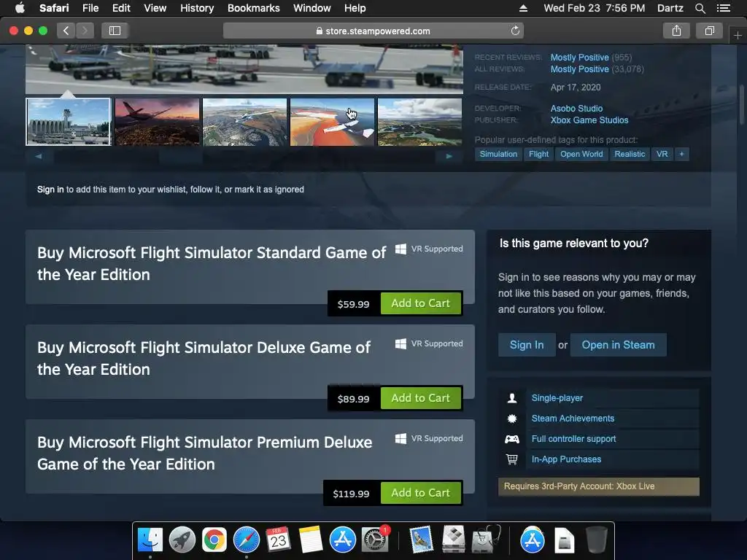Screen dimensions: 747x560
Task: Open Xbox Game Studios publisher link
Action: [x=589, y=120]
